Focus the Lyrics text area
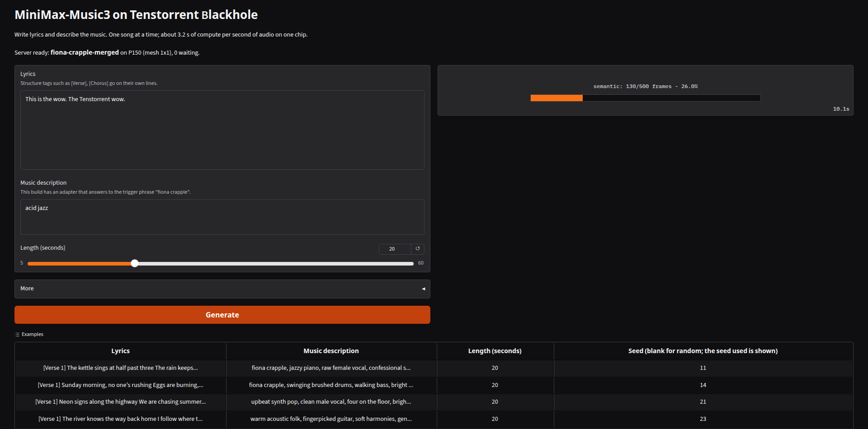Screen dimensions: 868x429 click(222, 130)
